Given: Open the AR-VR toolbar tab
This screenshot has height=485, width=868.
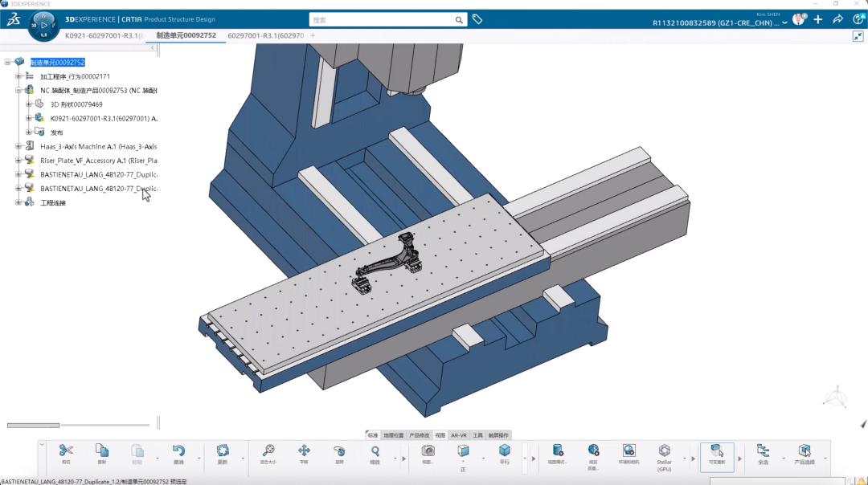Looking at the screenshot, I should click(x=458, y=435).
